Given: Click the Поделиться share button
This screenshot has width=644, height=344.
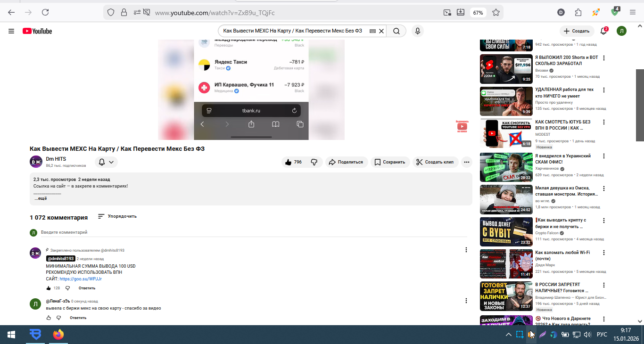Looking at the screenshot, I should (346, 162).
